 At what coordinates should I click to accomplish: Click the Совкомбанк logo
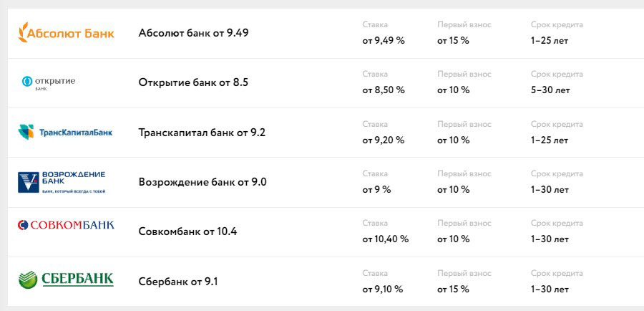click(66, 225)
